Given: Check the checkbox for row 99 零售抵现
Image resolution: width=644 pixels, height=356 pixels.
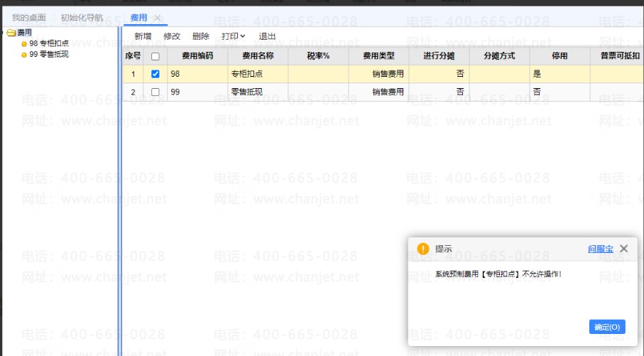Looking at the screenshot, I should tap(155, 92).
